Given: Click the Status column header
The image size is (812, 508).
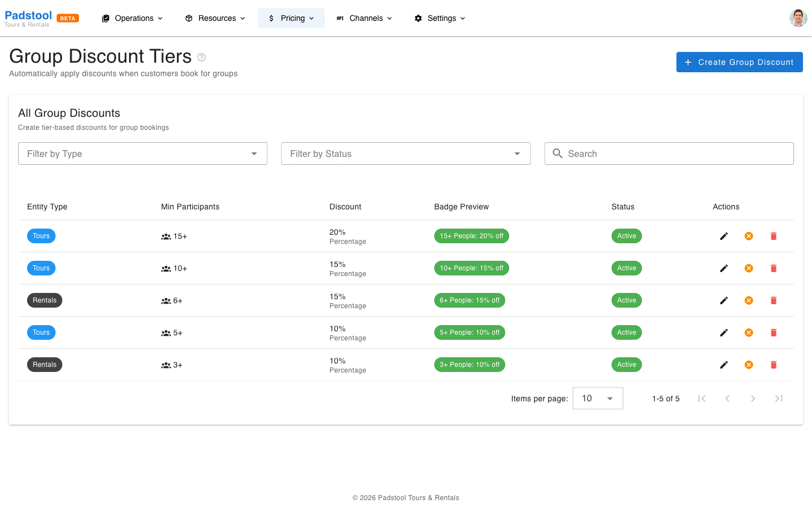Looking at the screenshot, I should [623, 207].
